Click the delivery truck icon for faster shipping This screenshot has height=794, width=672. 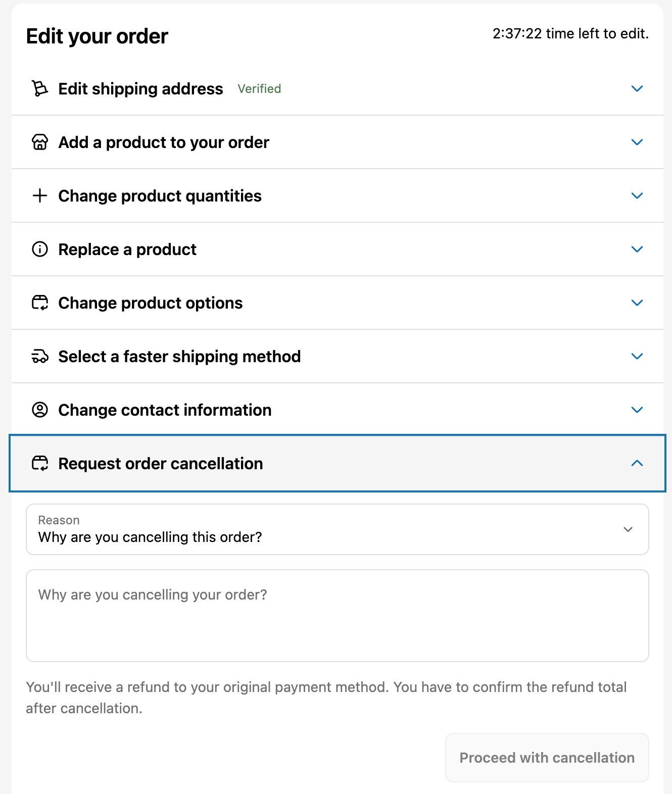tap(40, 356)
